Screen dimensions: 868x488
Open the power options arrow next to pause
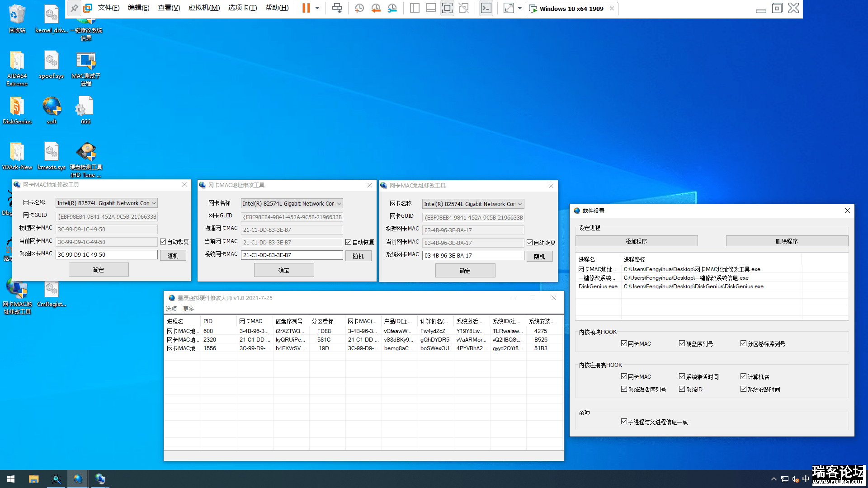click(x=317, y=8)
